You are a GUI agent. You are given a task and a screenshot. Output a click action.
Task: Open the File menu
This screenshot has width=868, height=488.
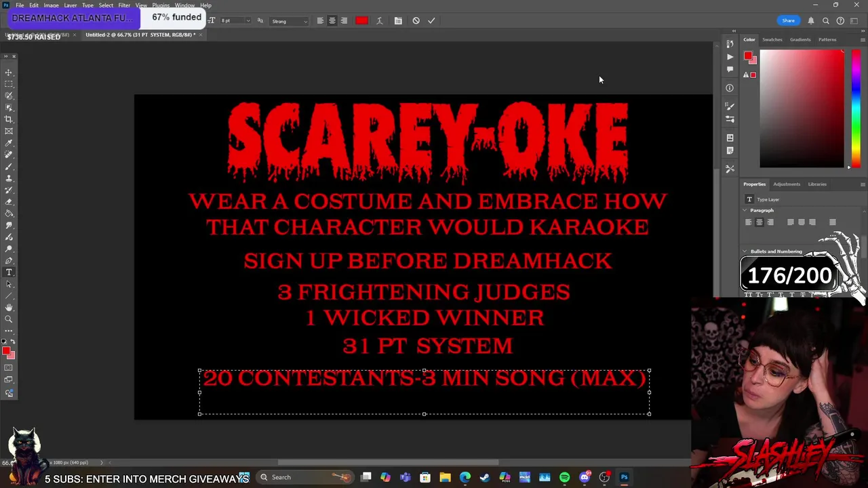(20, 5)
